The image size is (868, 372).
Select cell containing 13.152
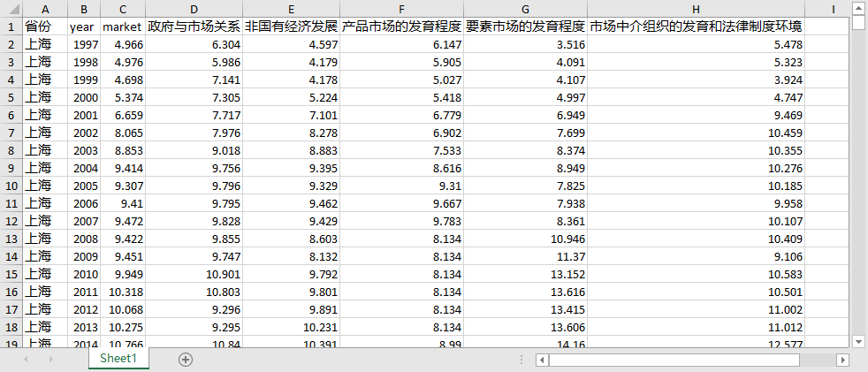526,275
